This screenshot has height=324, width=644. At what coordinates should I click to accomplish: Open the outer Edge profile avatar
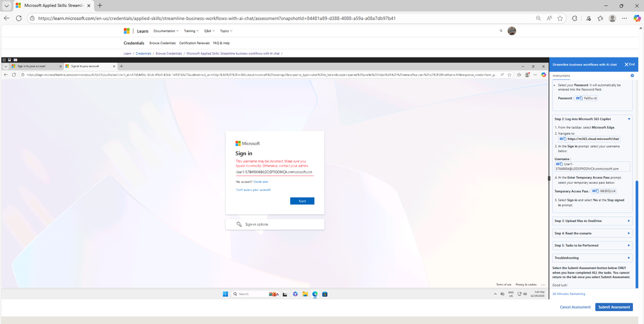tap(612, 18)
